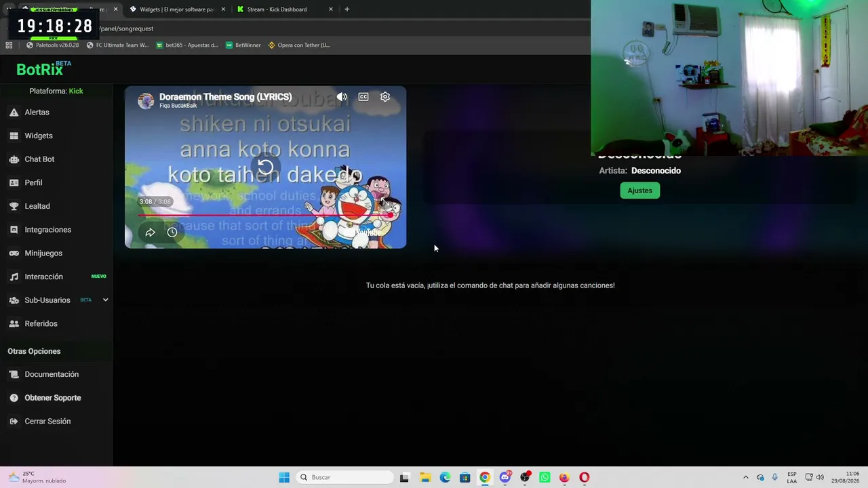Show hidden system tray icons
The image size is (868, 488).
coord(746,477)
